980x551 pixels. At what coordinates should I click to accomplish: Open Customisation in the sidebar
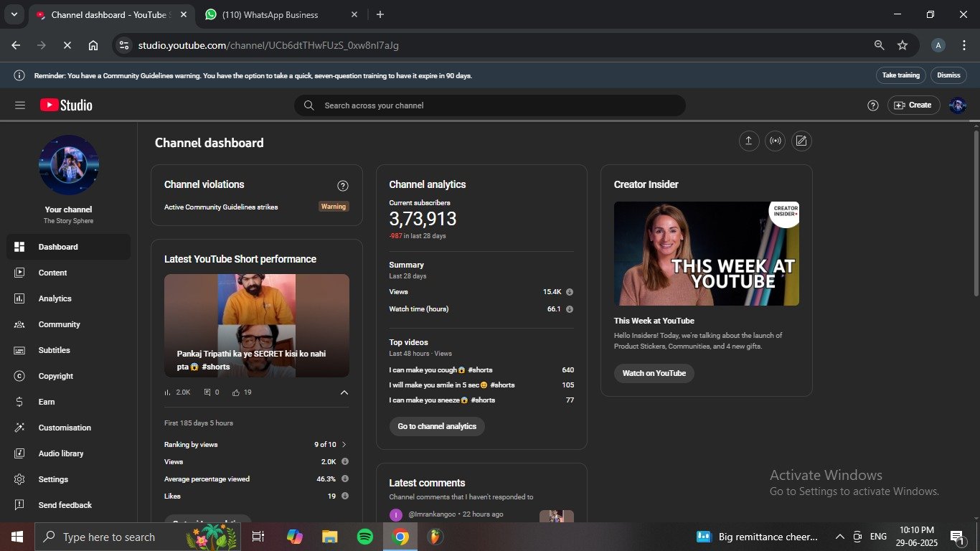(69, 428)
